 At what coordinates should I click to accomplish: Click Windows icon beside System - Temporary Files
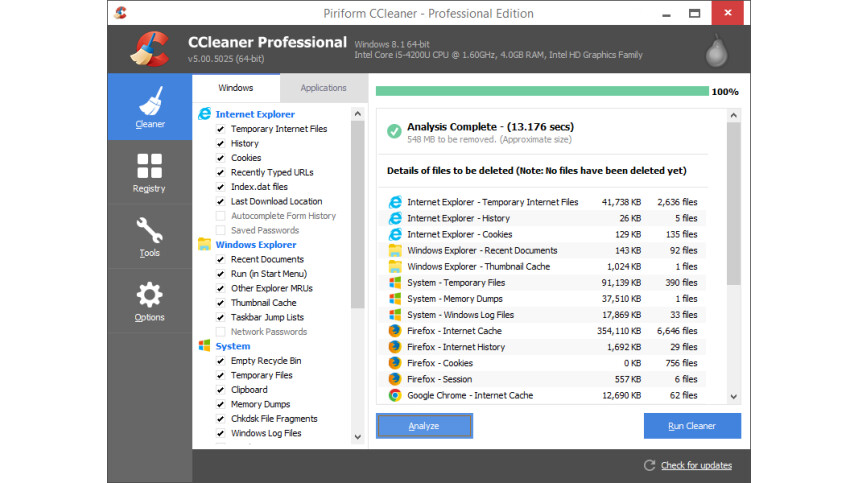click(395, 283)
